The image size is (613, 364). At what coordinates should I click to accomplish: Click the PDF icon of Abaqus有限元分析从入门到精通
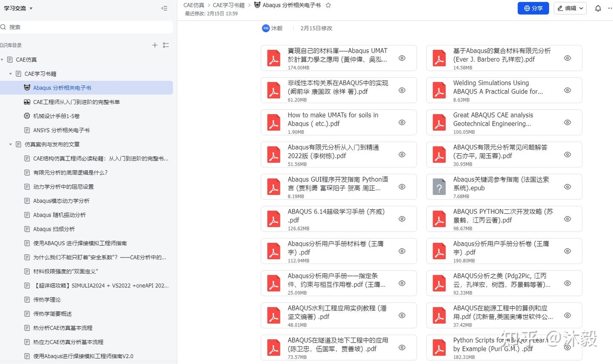(273, 155)
